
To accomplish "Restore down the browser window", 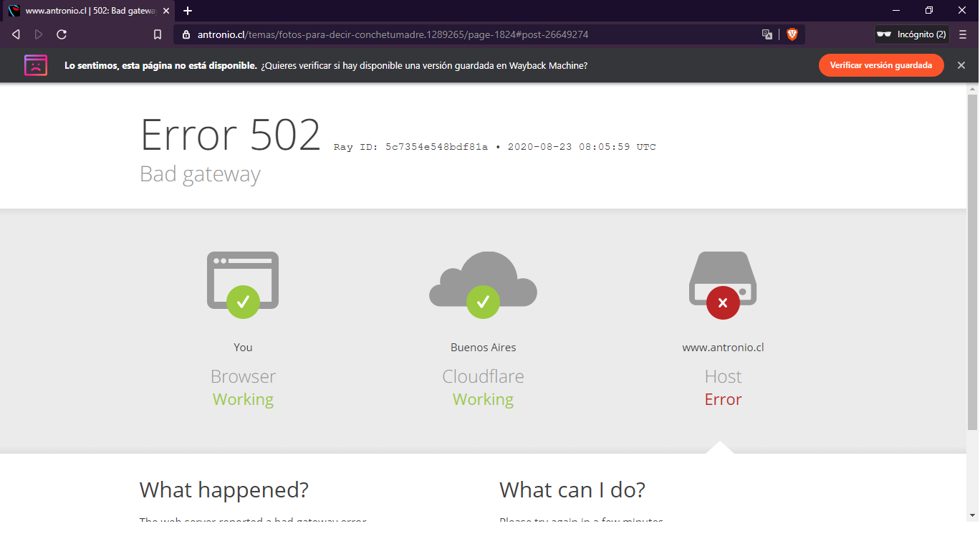I will pos(929,11).
